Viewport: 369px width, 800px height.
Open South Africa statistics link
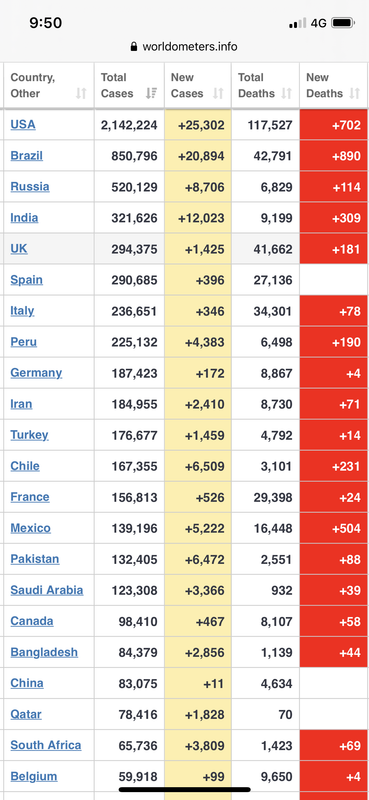click(x=45, y=745)
